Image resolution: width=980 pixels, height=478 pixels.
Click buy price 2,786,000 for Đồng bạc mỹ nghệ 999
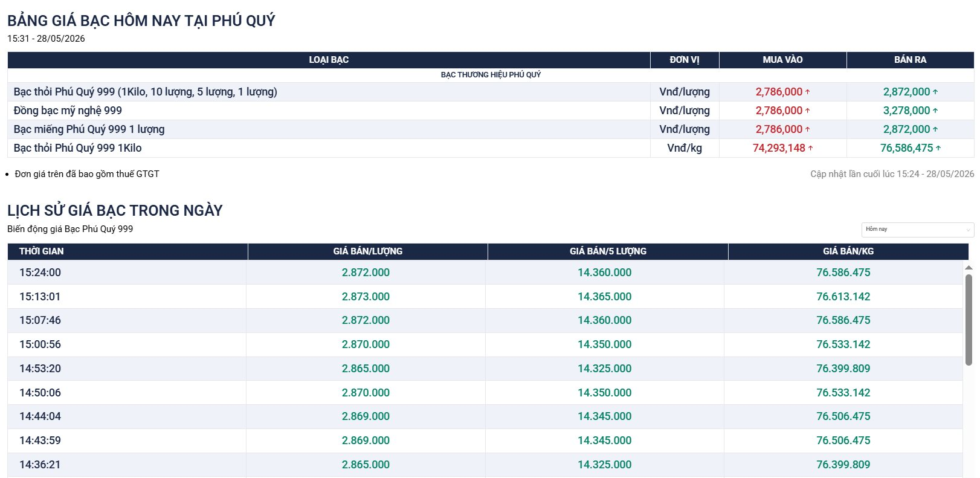[x=779, y=111]
